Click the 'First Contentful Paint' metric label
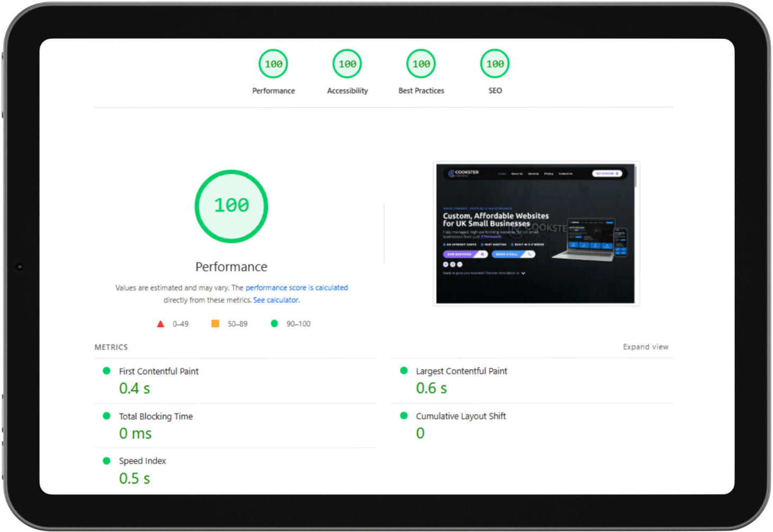Image resolution: width=773 pixels, height=532 pixels. 159,371
